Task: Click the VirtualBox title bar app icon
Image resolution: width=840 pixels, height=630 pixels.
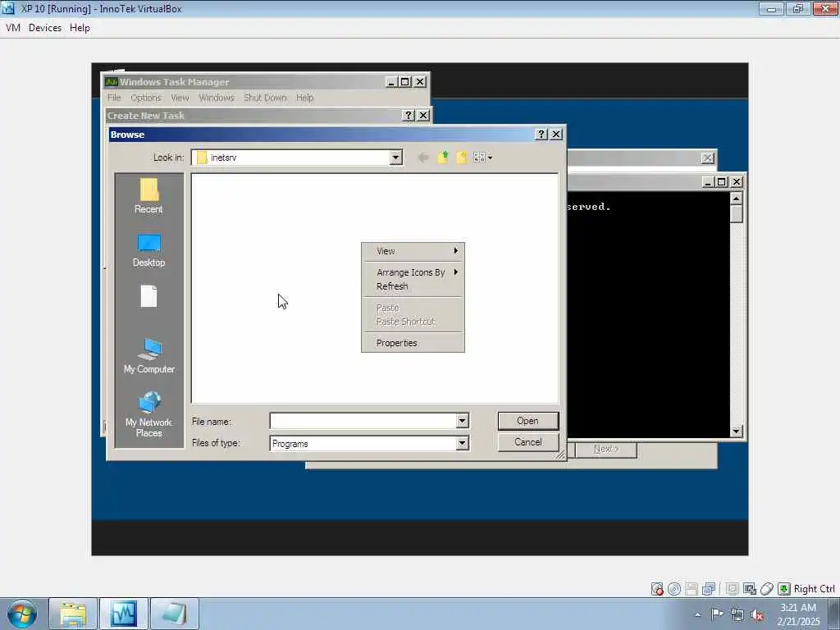Action: (8, 8)
